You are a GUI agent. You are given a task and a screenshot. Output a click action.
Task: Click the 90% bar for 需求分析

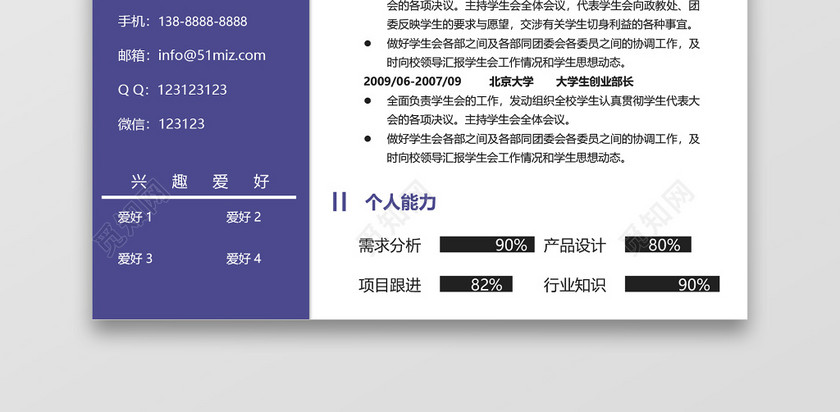click(487, 244)
